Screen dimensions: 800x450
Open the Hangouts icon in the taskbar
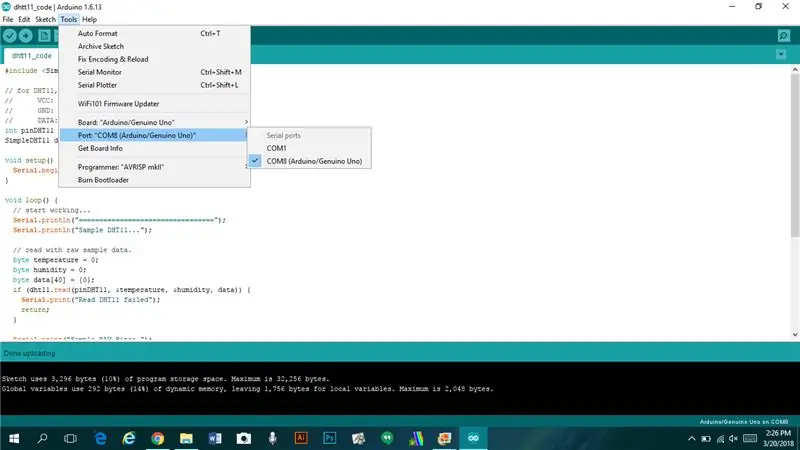pos(387,438)
